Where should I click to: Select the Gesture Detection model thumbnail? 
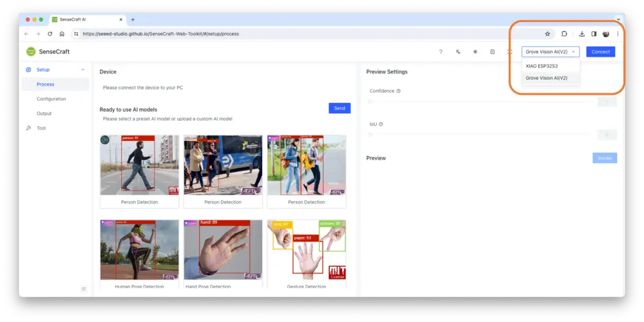pyautogui.click(x=306, y=253)
